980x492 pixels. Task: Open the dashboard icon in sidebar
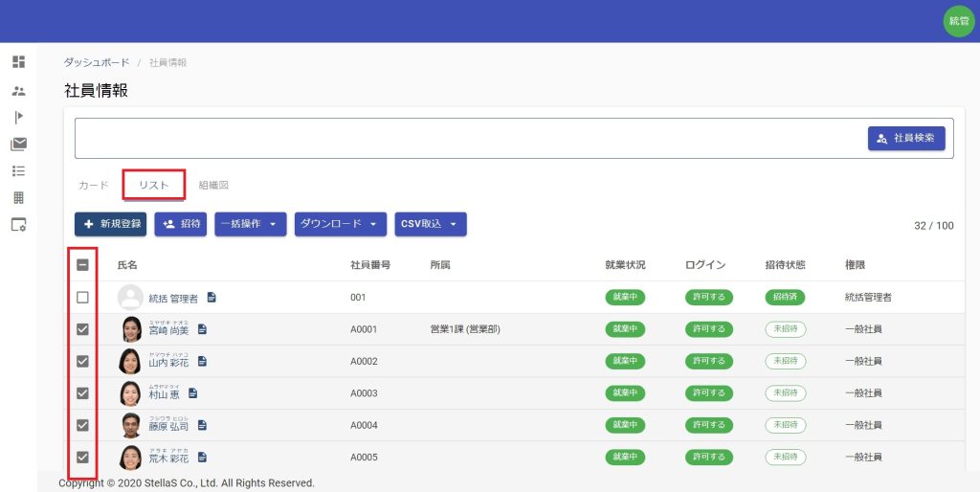point(18,62)
